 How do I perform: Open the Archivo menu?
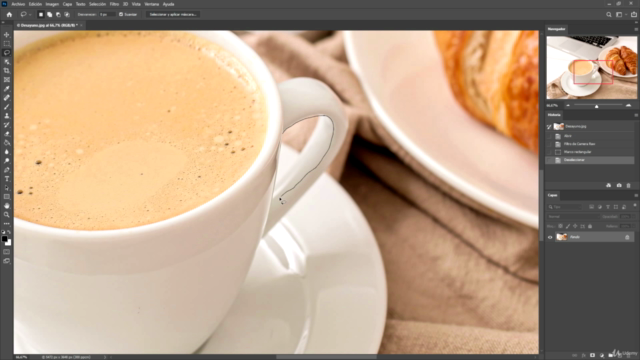[18, 4]
